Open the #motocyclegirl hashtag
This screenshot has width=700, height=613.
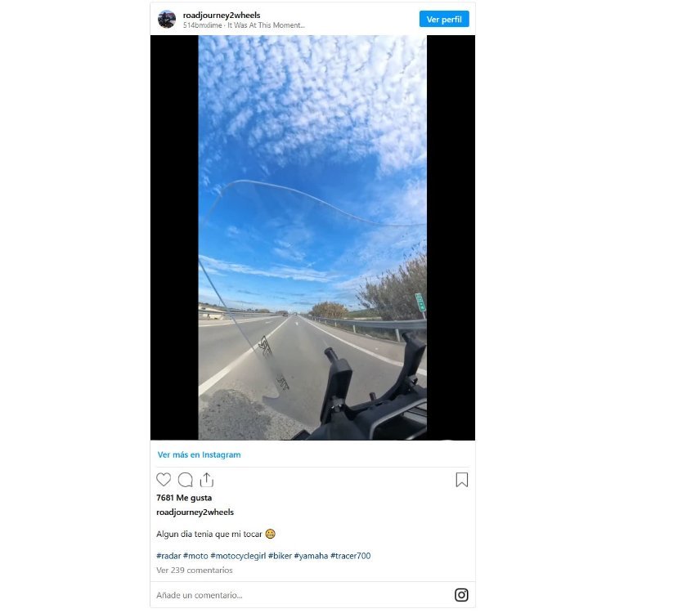coord(238,556)
